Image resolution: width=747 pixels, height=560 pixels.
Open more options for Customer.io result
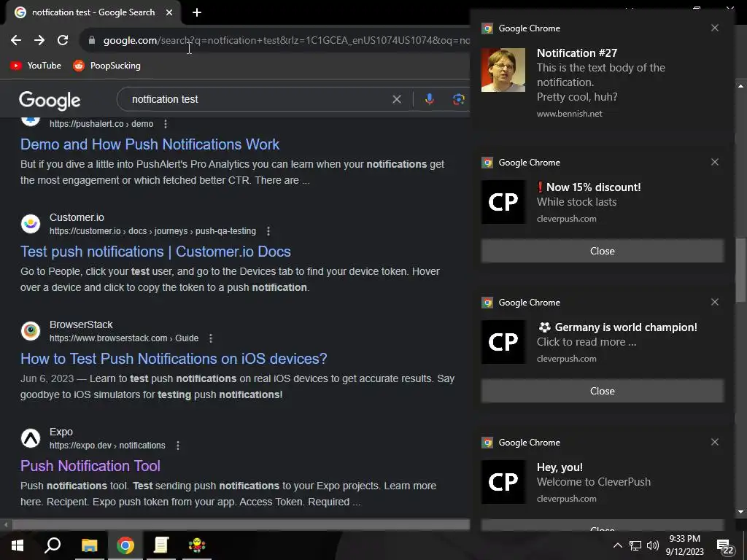pyautogui.click(x=268, y=231)
